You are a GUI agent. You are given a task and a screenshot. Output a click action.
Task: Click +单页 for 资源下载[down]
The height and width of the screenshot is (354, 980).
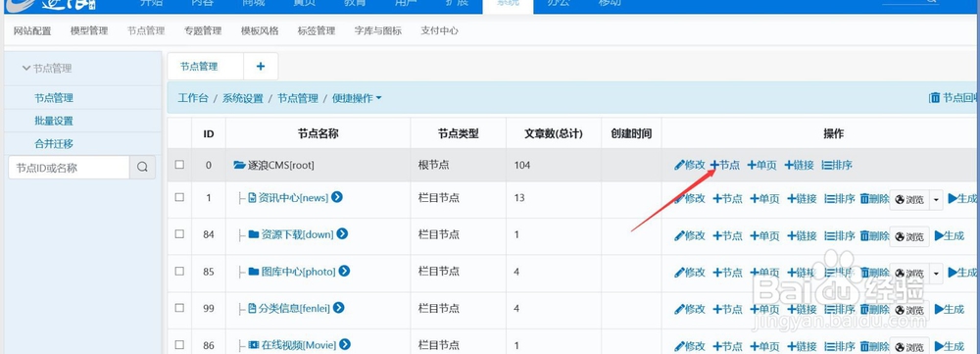764,235
